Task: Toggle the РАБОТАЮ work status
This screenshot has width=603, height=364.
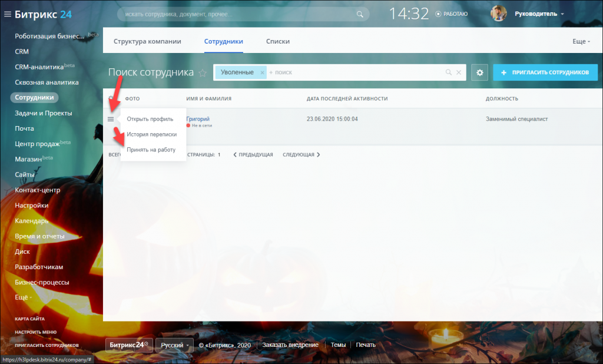Action: pyautogui.click(x=452, y=14)
